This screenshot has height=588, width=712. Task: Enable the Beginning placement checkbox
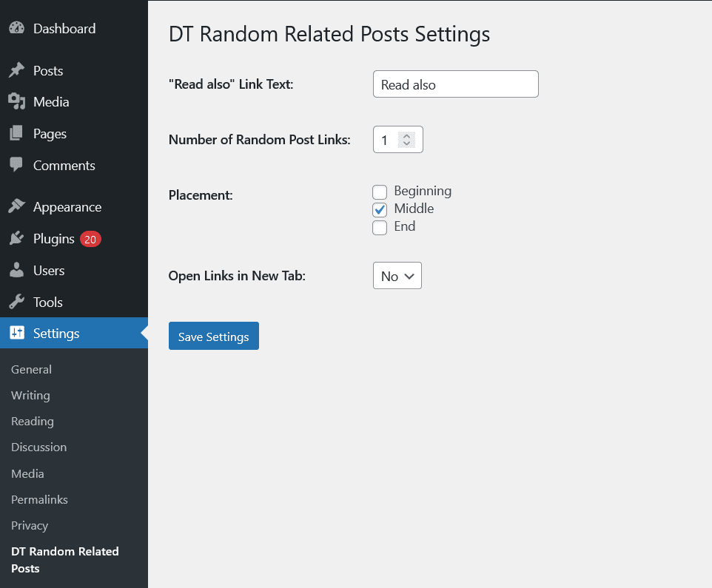(380, 192)
